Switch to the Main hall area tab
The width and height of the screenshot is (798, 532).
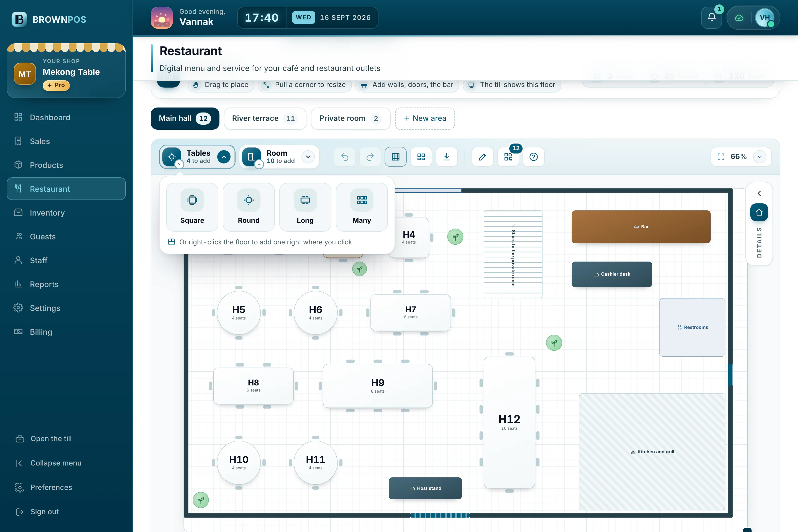pos(185,118)
